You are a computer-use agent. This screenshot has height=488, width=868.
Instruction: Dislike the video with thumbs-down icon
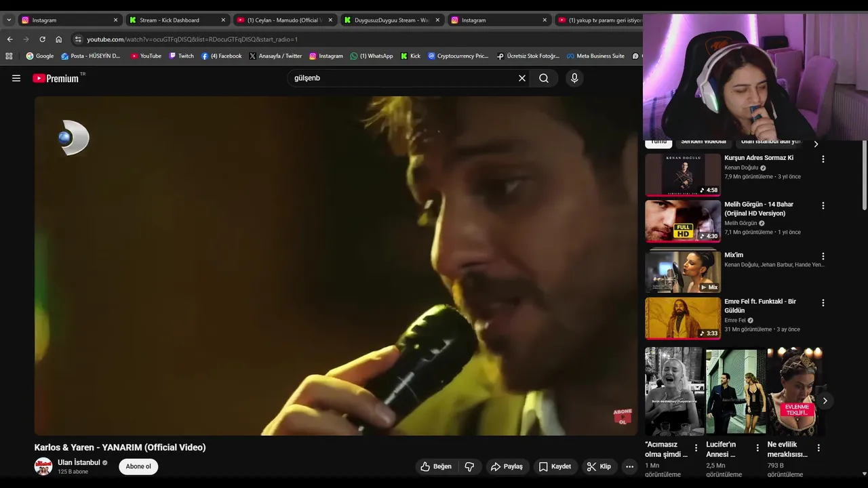point(469,466)
